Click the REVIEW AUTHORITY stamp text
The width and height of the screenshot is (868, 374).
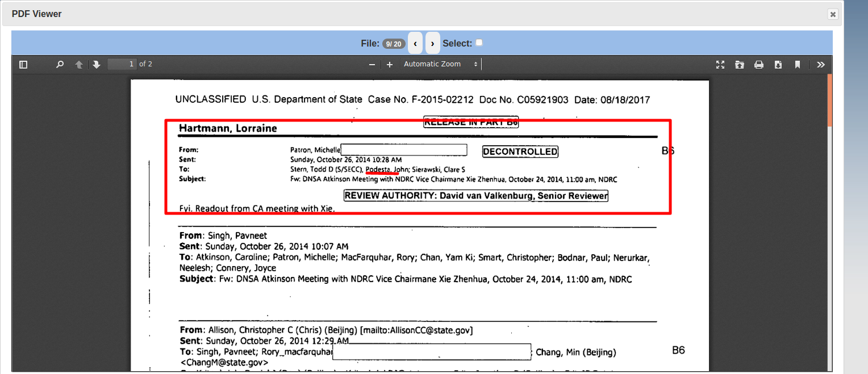(x=476, y=196)
